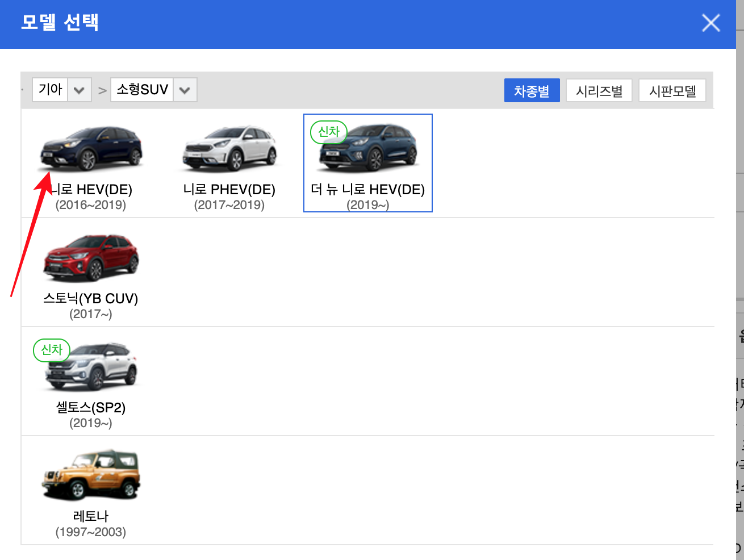
Task: Switch to the 차종별 tab
Action: point(532,91)
